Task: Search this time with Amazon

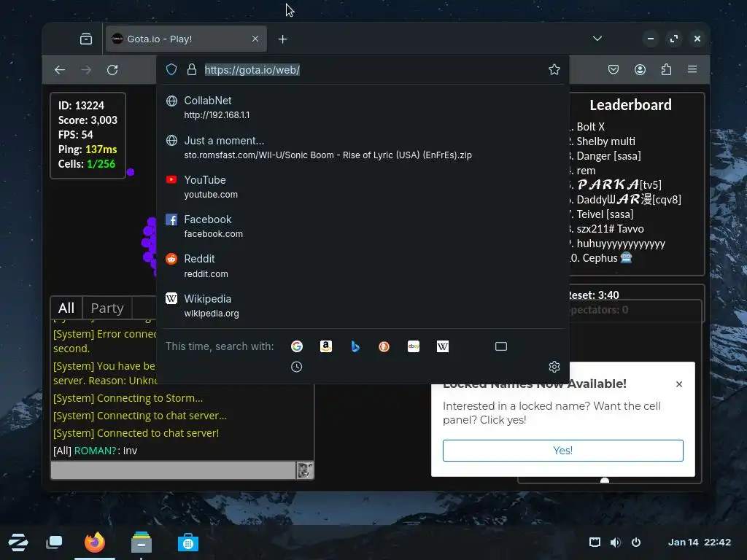Action: click(326, 346)
